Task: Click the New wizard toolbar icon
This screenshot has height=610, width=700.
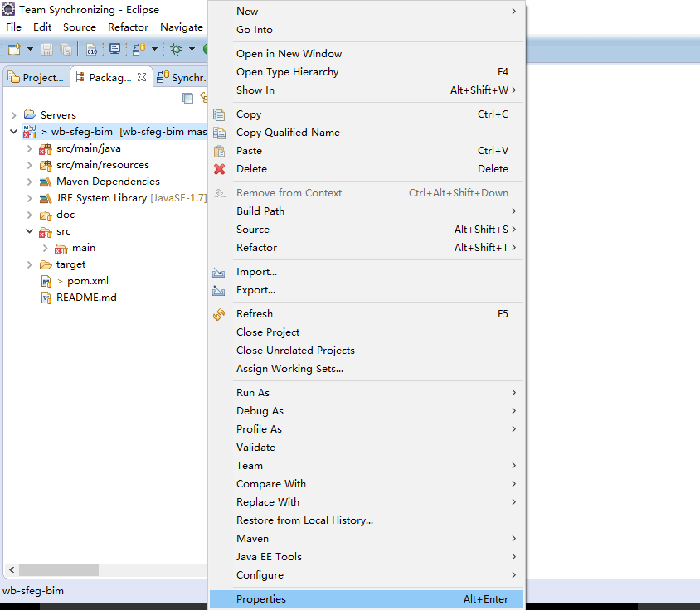Action: click(x=15, y=50)
